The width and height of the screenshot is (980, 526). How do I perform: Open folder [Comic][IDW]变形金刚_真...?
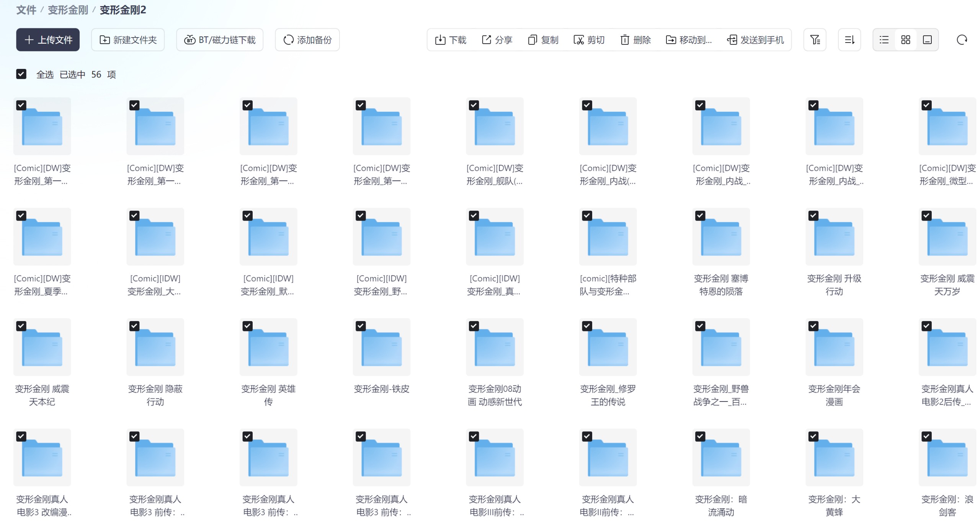point(495,237)
